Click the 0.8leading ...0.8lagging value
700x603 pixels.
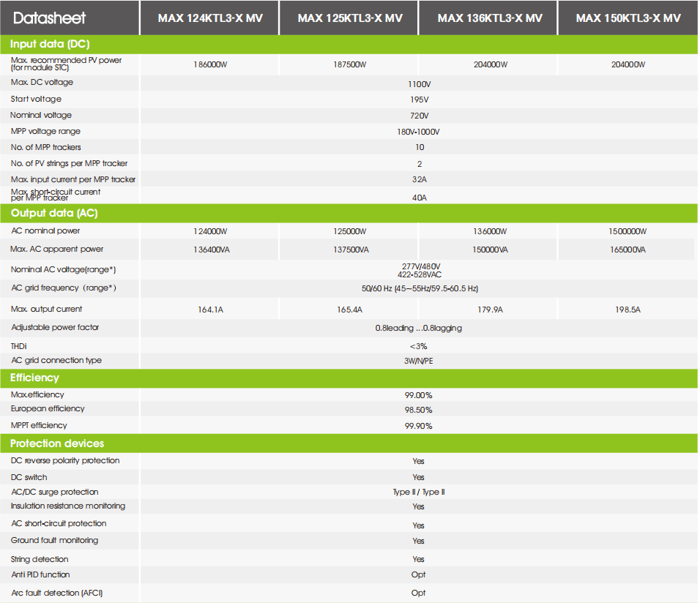[418, 328]
